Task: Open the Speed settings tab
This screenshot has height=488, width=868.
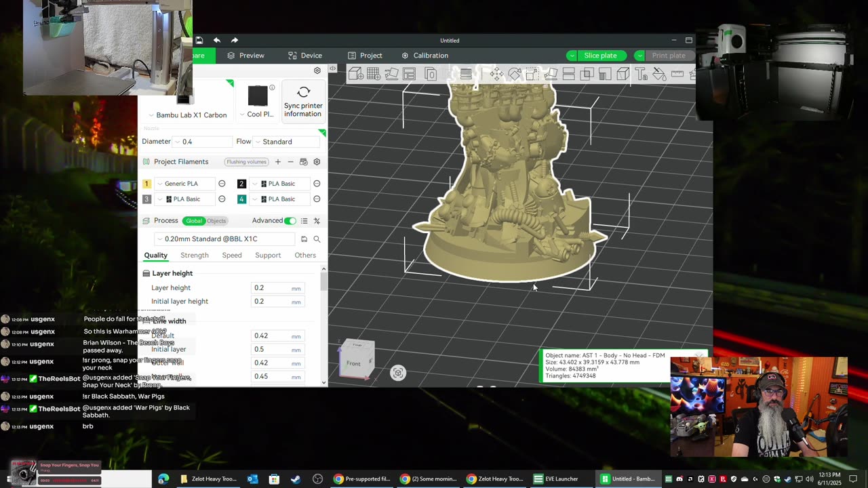Action: (232, 256)
